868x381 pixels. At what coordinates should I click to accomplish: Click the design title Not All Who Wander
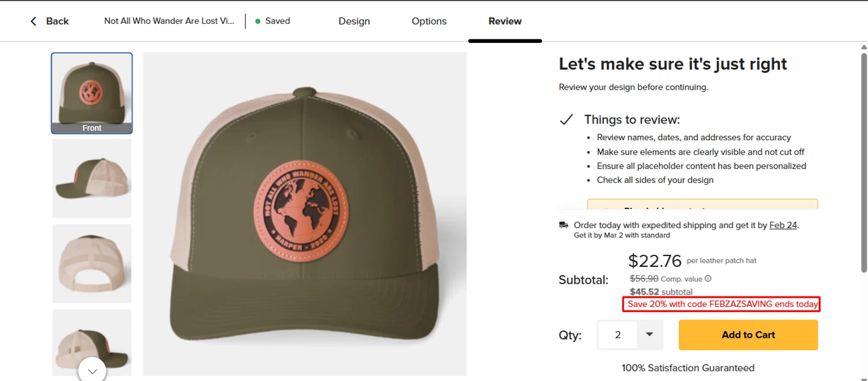tap(169, 21)
